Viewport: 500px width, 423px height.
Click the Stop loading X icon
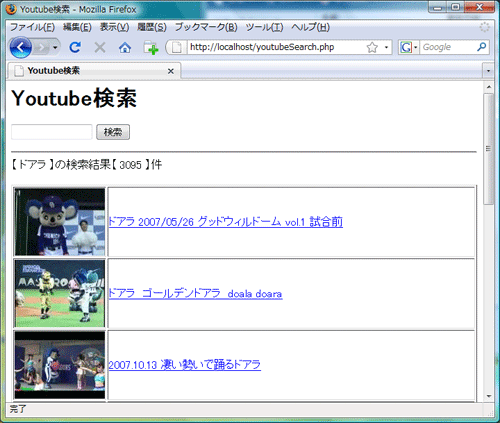click(100, 48)
